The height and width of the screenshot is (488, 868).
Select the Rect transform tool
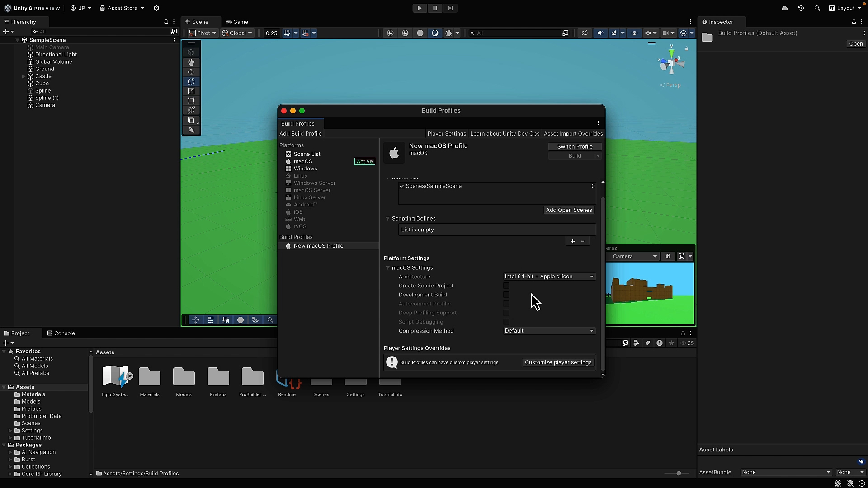click(191, 100)
